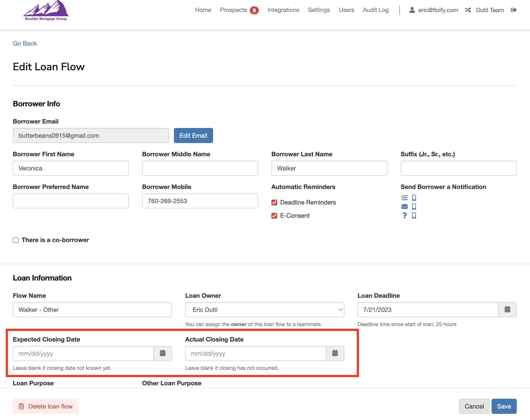The width and height of the screenshot is (530, 420).
Task: Open the Loan Deadline calendar picker
Action: [x=507, y=310]
